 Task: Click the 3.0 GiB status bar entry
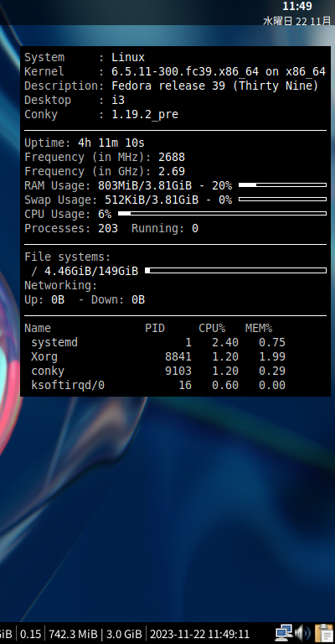[124, 634]
